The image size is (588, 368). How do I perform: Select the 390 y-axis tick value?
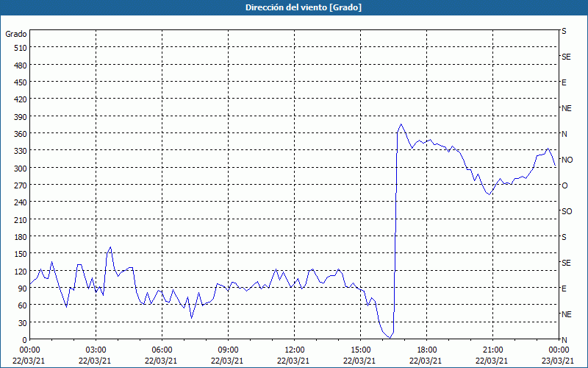coord(21,117)
